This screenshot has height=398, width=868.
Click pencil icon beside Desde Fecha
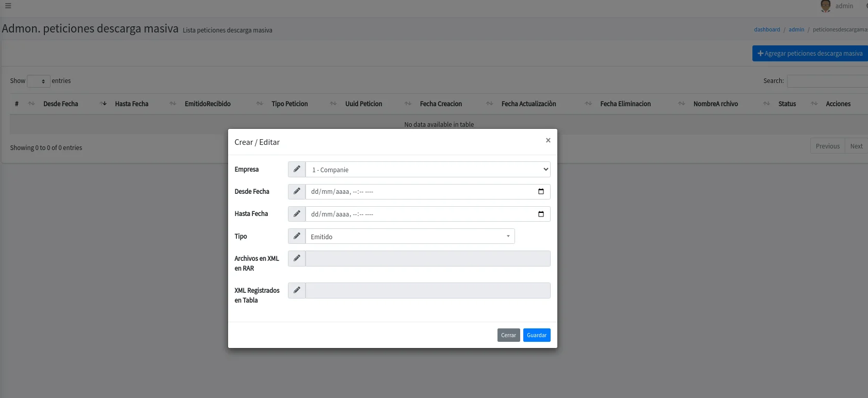(297, 191)
